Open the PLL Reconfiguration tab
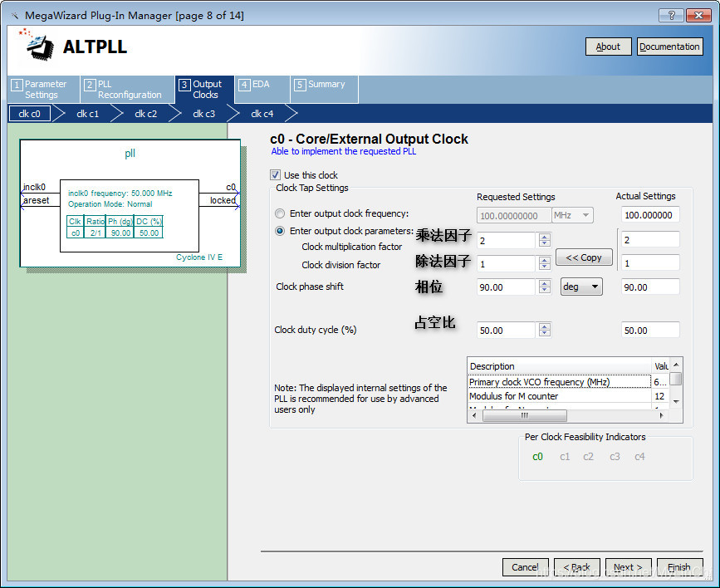 128,89
